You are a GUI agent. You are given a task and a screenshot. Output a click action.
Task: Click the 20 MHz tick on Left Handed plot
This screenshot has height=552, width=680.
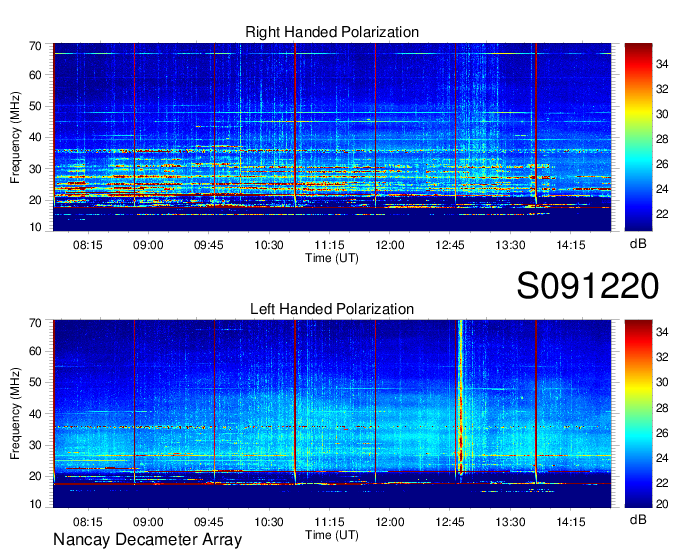pos(35,476)
